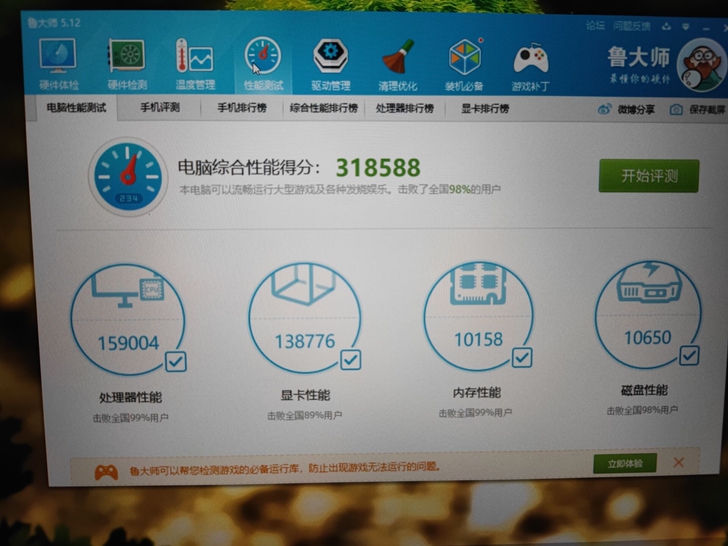
Task: Click the 保存截屏 save screenshot link
Action: click(707, 110)
